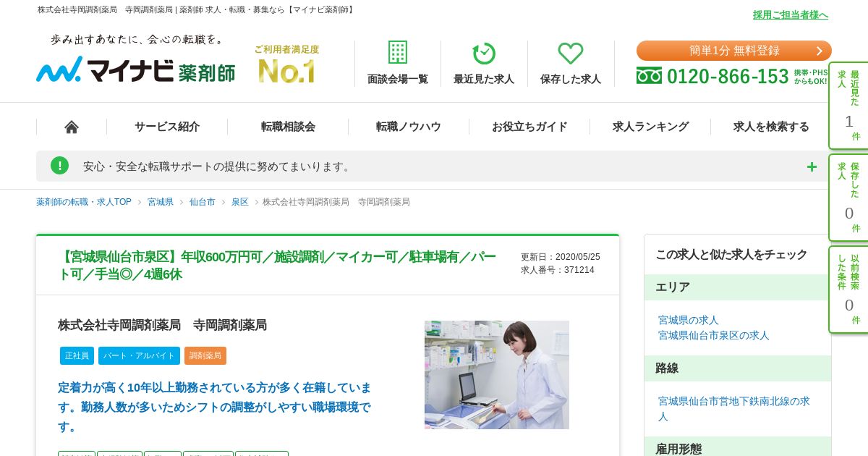Click the 路線 section header
Viewport: 868px width, 456px height.
738,368
